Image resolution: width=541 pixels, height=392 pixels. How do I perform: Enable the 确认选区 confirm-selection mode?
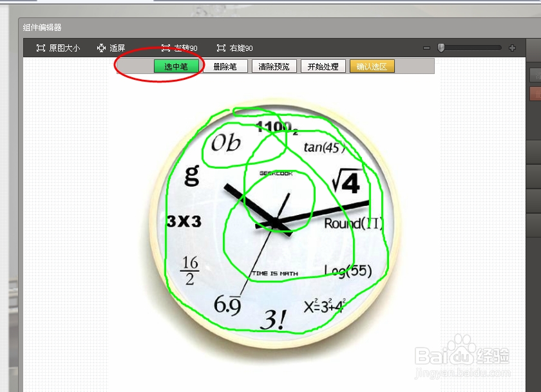pos(372,66)
